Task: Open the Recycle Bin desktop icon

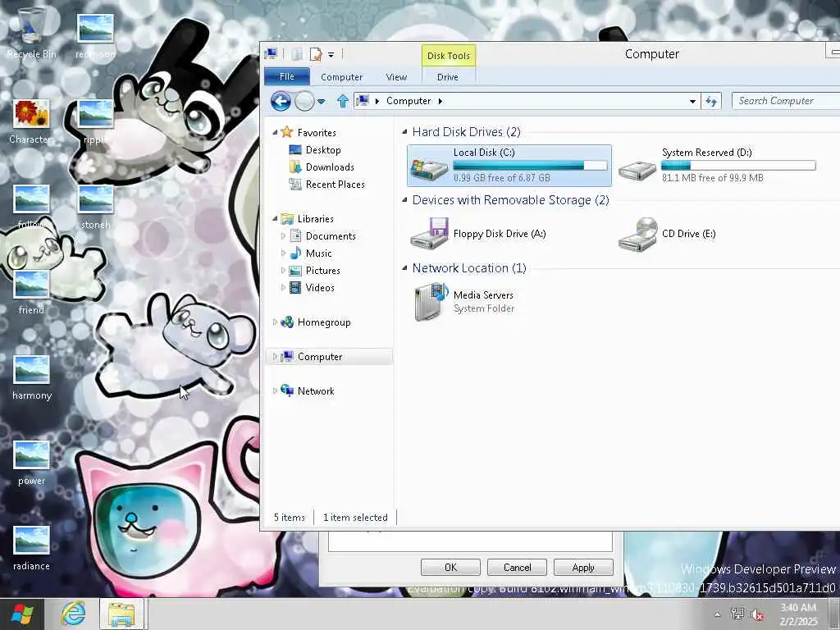Action: click(x=31, y=33)
